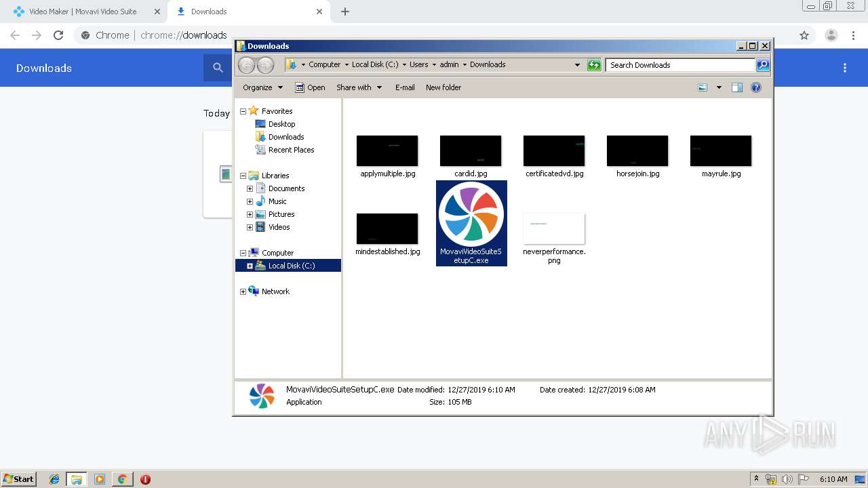
Task: Open new Chrome tab with plus button
Action: [x=345, y=12]
